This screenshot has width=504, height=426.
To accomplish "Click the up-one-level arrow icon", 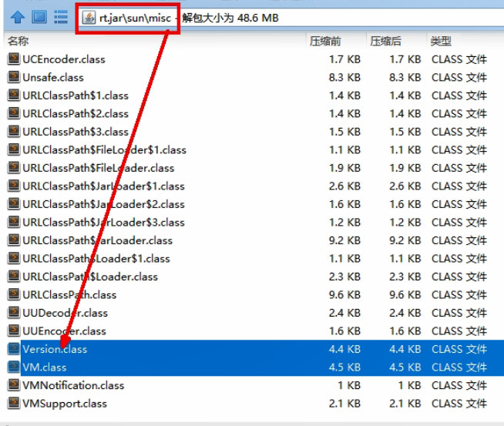I will click(x=18, y=16).
